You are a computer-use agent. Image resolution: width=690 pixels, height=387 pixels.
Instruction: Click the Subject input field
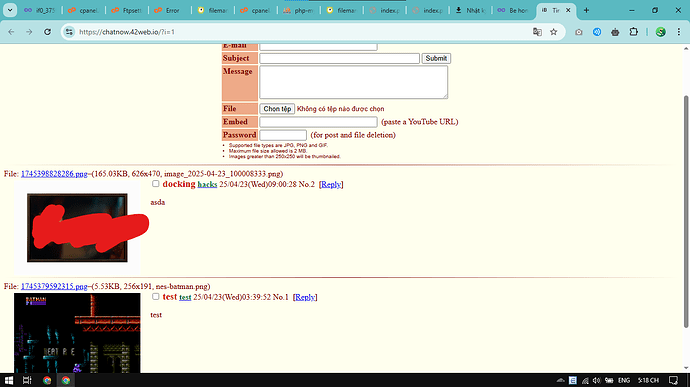point(339,58)
